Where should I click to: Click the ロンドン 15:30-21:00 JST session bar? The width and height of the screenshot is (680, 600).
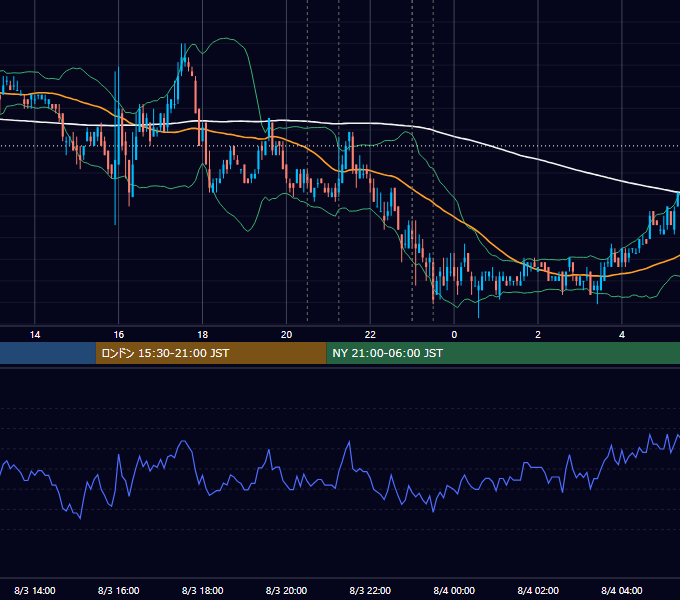211,353
